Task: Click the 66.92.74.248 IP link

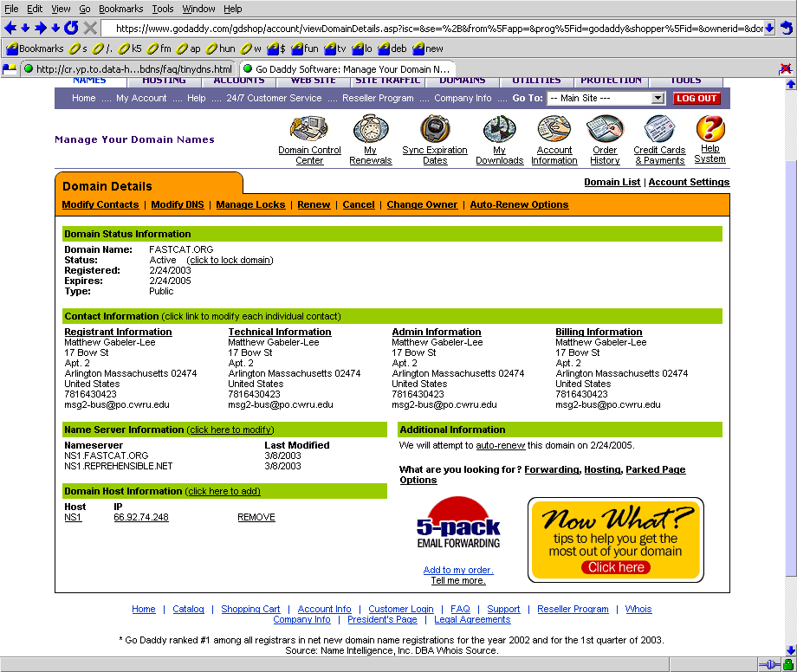Action: coord(141,517)
